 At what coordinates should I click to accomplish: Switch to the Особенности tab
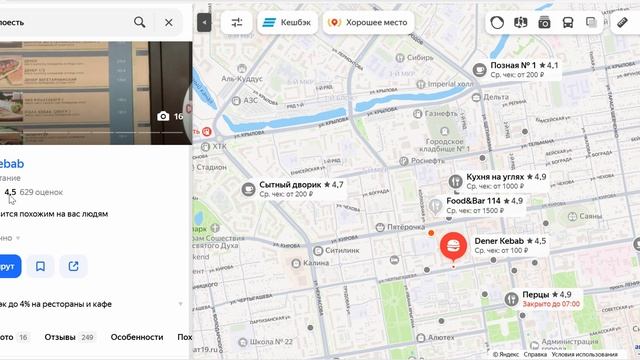(x=137, y=337)
